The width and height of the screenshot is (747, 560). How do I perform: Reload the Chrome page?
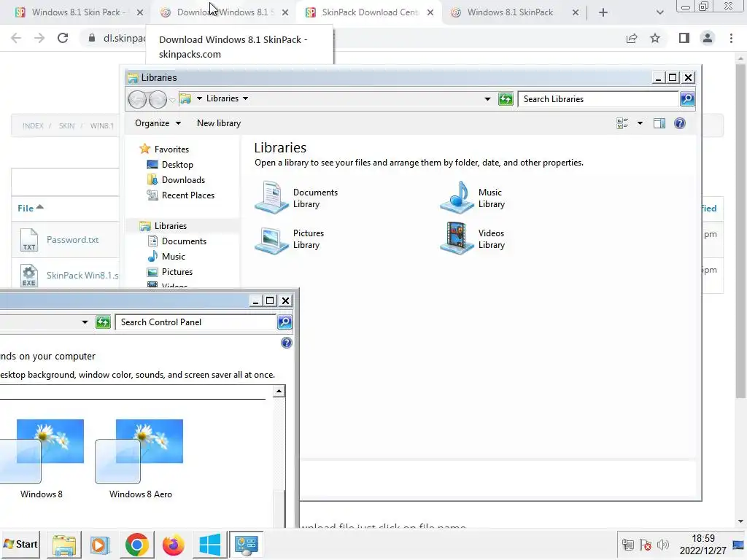[x=63, y=38]
